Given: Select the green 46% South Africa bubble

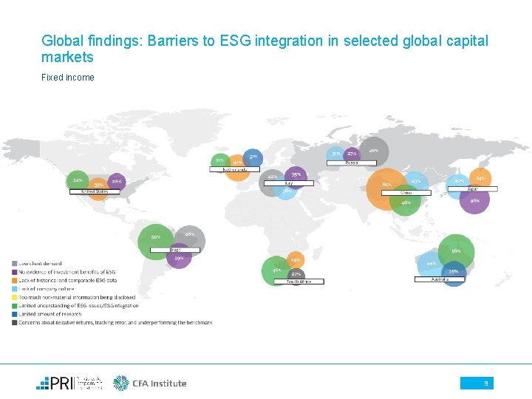Looking at the screenshot, I should tap(276, 271).
